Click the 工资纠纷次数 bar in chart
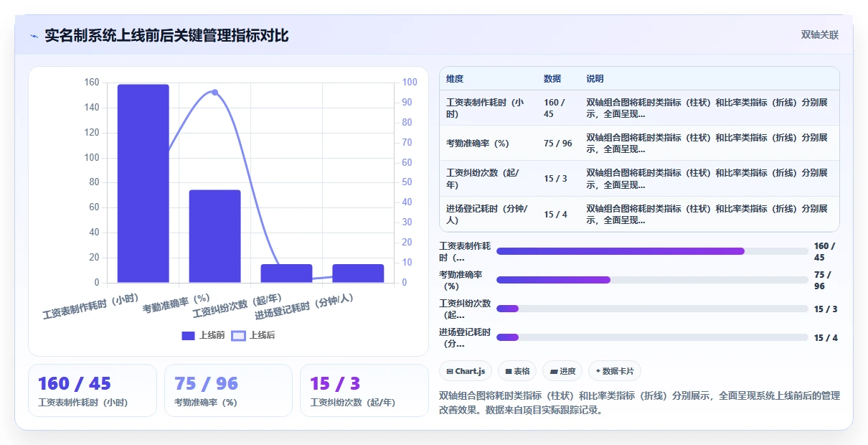868x445 pixels. click(x=287, y=273)
